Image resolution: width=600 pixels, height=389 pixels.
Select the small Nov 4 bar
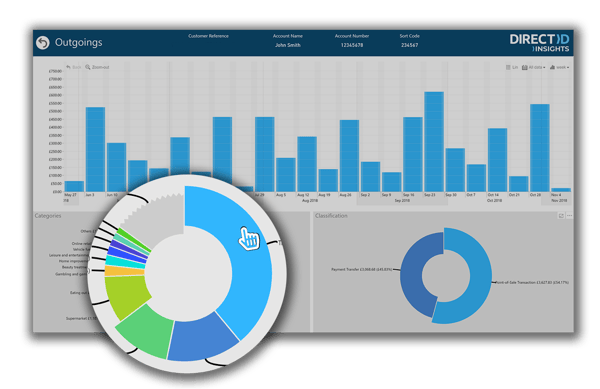tap(561, 190)
